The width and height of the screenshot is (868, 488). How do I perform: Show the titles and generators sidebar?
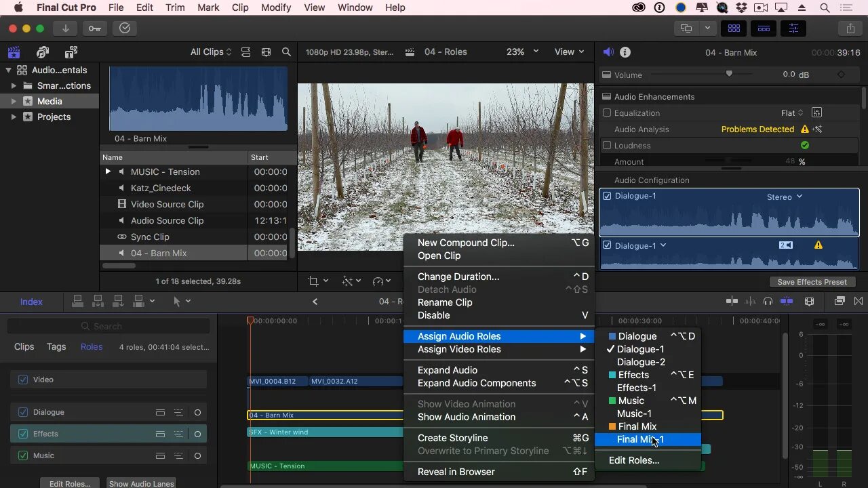(71, 52)
